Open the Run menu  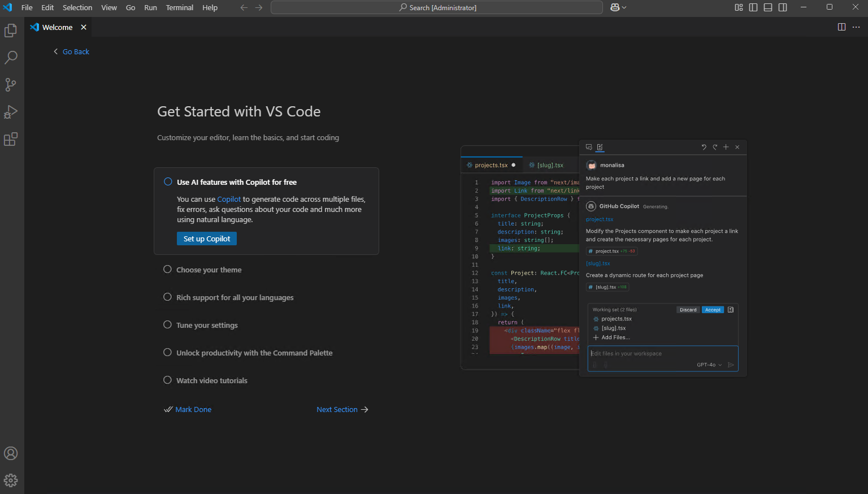[x=150, y=7]
